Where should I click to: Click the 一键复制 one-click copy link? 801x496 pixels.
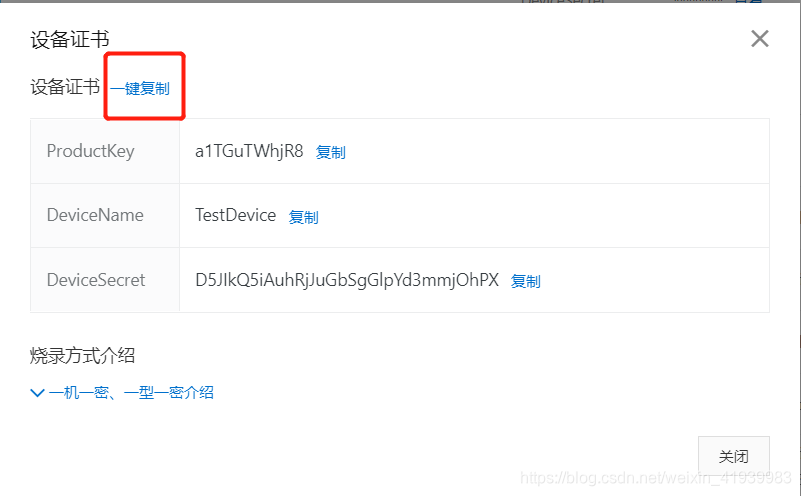[140, 88]
